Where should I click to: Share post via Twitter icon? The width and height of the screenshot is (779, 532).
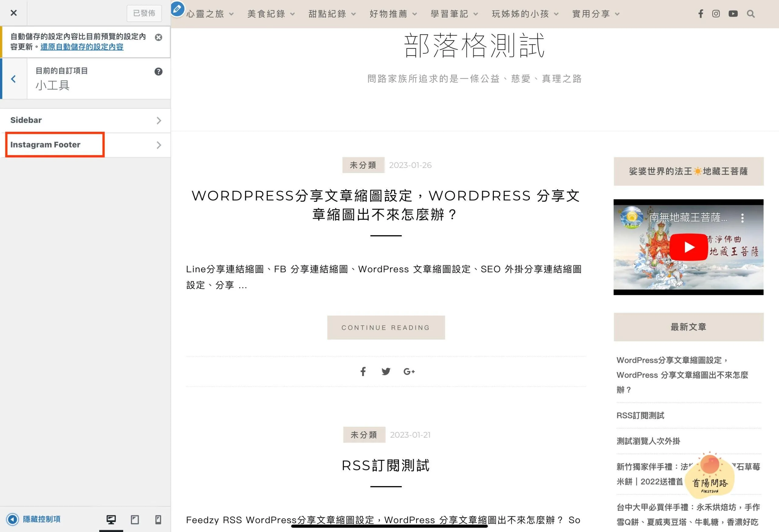386,371
